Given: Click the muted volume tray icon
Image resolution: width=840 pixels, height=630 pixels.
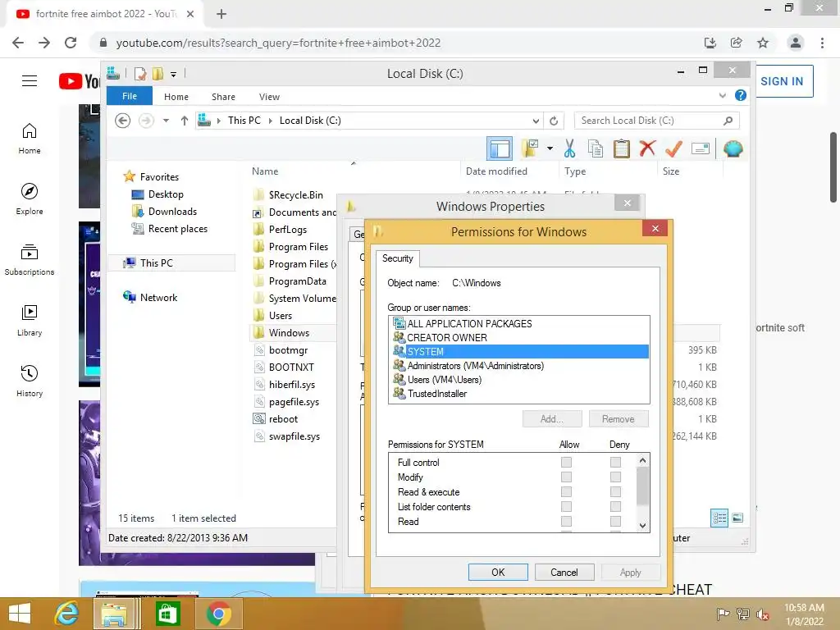Looking at the screenshot, I should coord(762,614).
